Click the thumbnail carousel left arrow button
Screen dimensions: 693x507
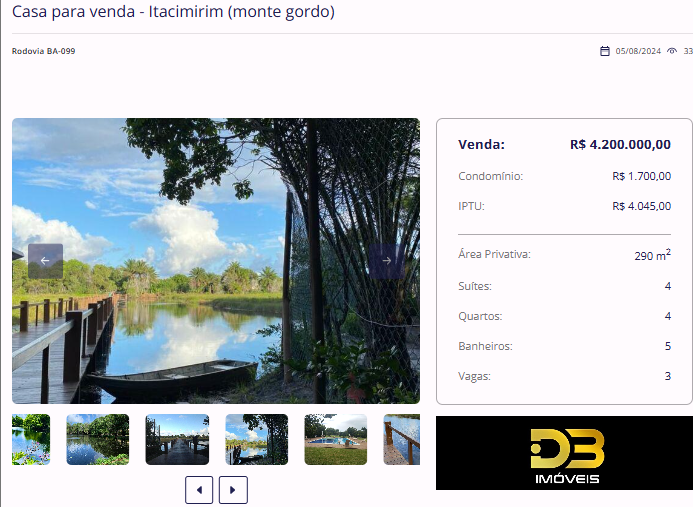pos(199,490)
